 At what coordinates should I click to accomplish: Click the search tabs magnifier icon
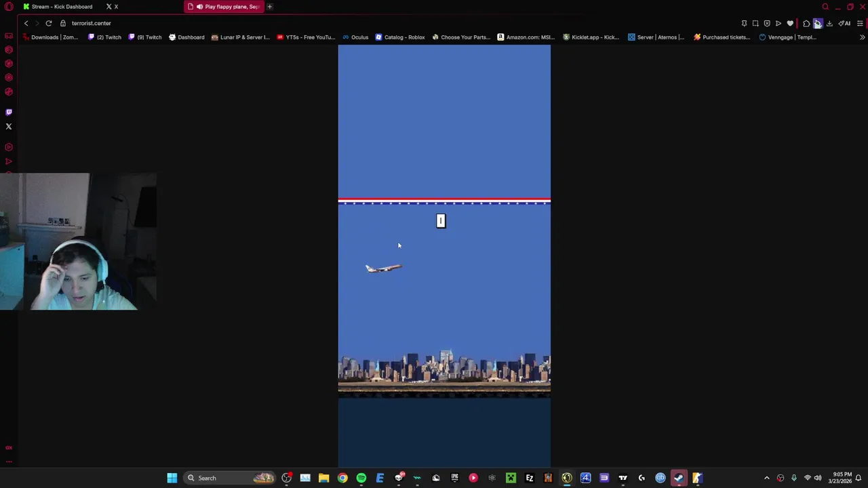coord(825,7)
